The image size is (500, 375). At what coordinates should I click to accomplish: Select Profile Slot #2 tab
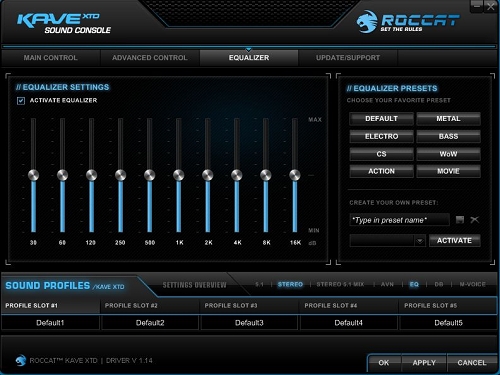[x=150, y=306]
